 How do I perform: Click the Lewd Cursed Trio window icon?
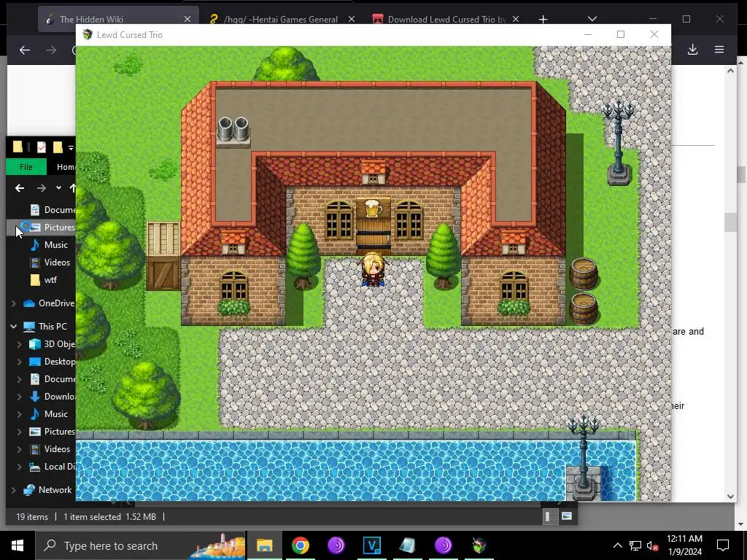pyautogui.click(x=88, y=34)
